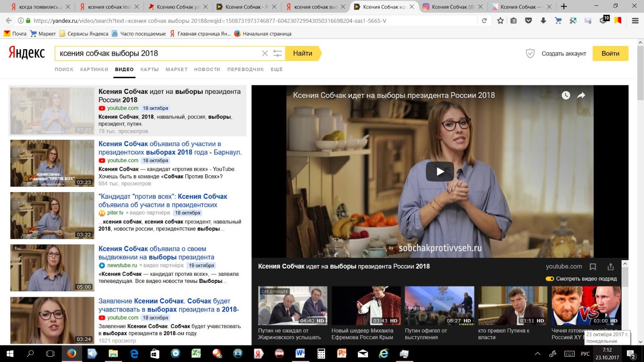Switch to the МАРКЕТ tab
The height and width of the screenshot is (362, 644).
(x=177, y=69)
